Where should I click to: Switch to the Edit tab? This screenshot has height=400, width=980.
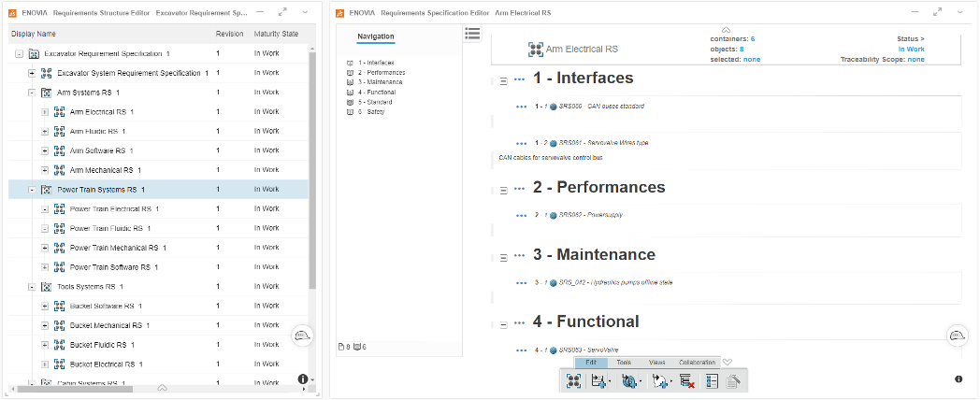[x=591, y=363]
